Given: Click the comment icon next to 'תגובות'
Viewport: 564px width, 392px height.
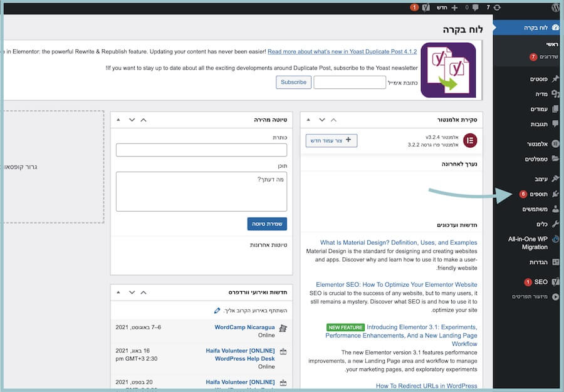Looking at the screenshot, I should (x=555, y=124).
